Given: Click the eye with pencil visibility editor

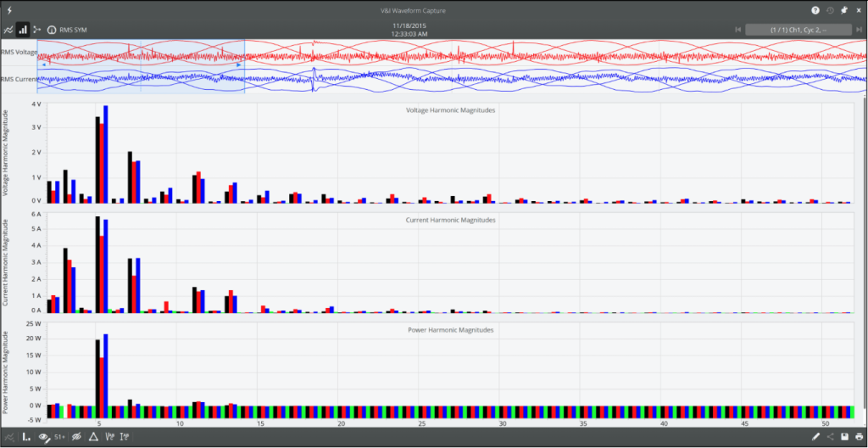Looking at the screenshot, I should [44, 437].
